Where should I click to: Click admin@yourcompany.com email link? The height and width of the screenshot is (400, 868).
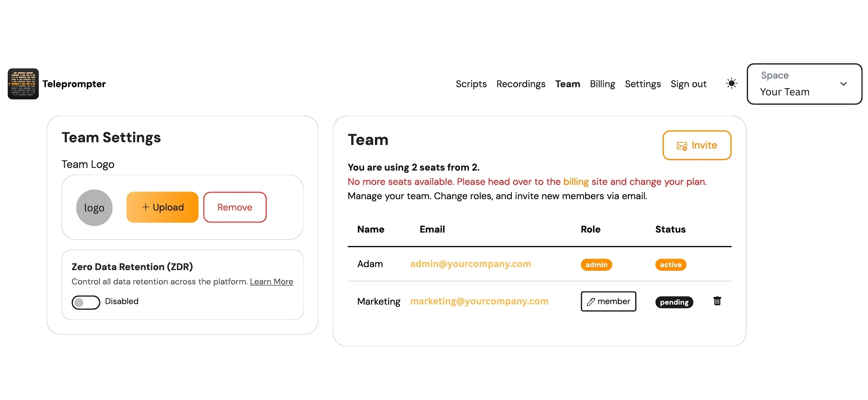(470, 264)
